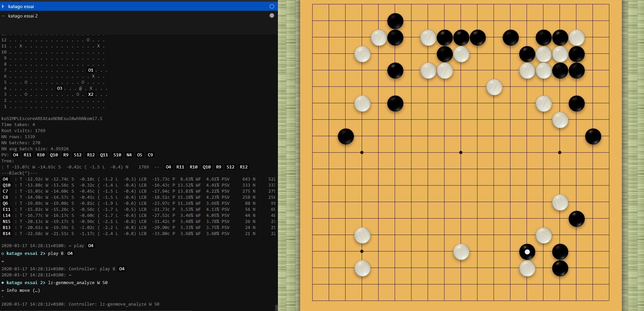
Task: Click C9 at the end of the PV line
Action: [x=150, y=155]
